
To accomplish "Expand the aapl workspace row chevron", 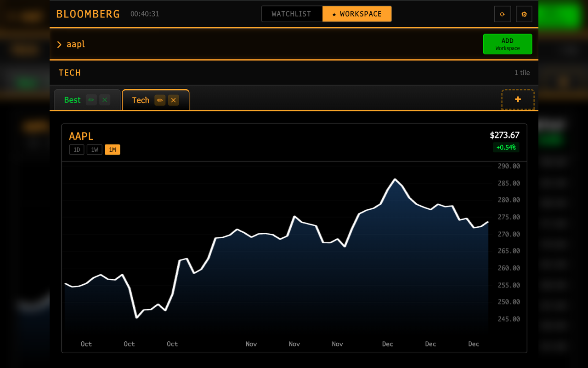I will (x=59, y=44).
